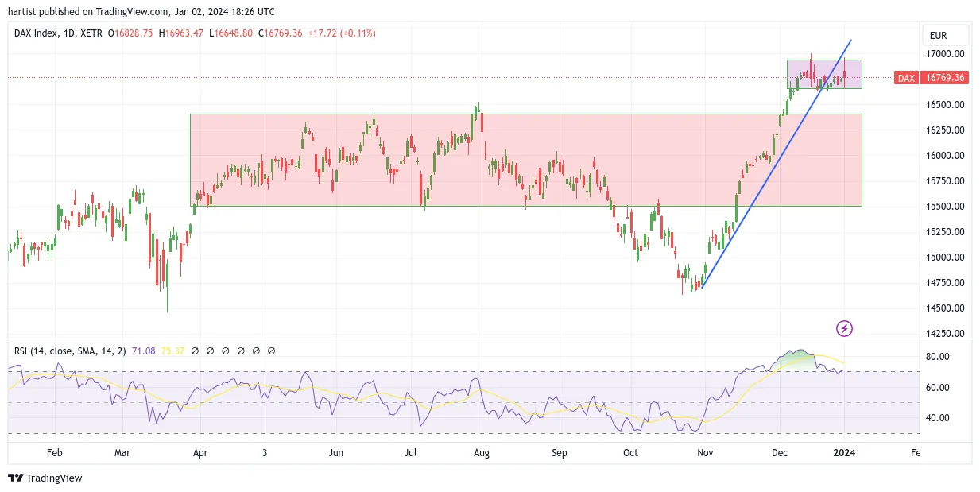The image size is (980, 492).
Task: Click the Aug label on time axis
Action: click(481, 453)
